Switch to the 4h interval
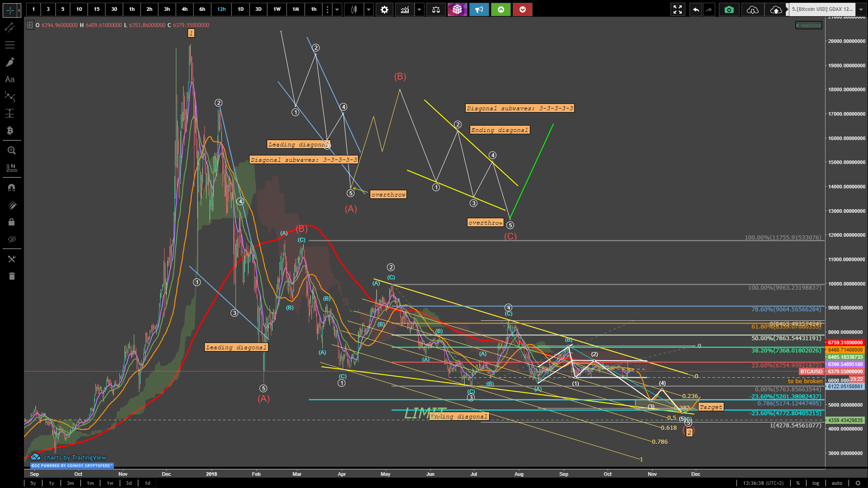This screenshot has width=868, height=488. click(184, 9)
